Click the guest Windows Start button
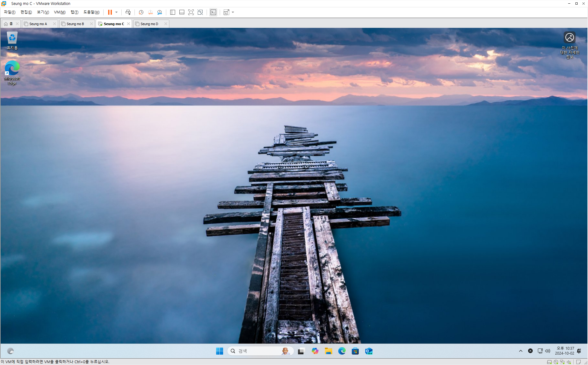Viewport: 588px width, 365px height. (x=219, y=351)
